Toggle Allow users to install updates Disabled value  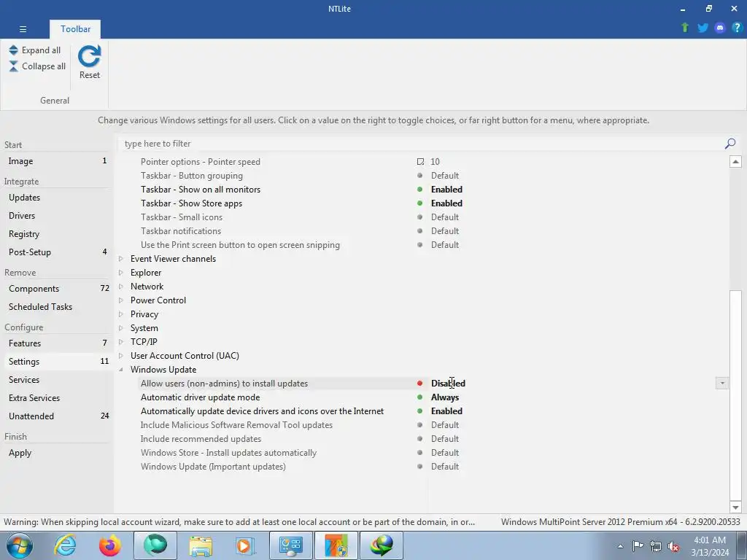[x=448, y=384]
